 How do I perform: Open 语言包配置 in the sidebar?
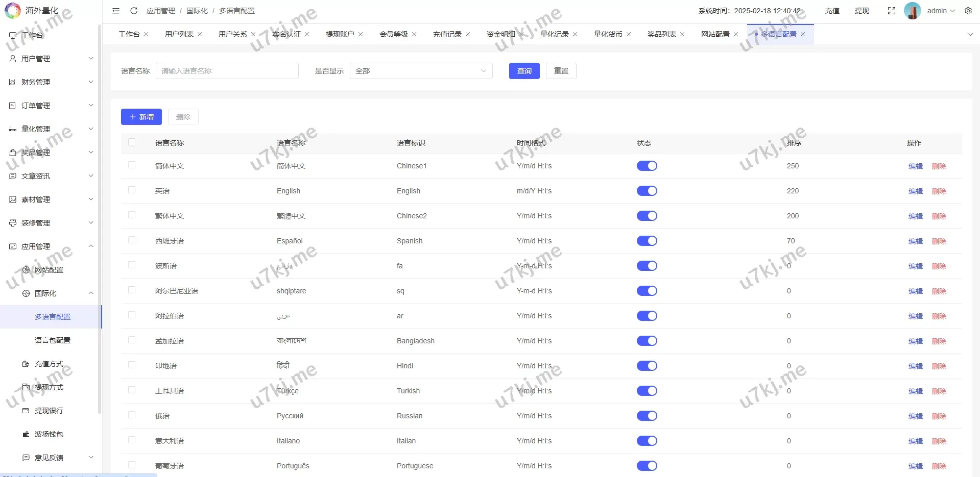[53, 340]
